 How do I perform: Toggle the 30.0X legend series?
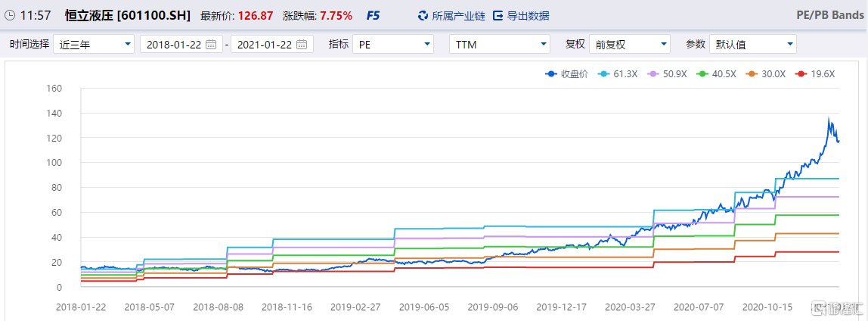pyautogui.click(x=765, y=73)
